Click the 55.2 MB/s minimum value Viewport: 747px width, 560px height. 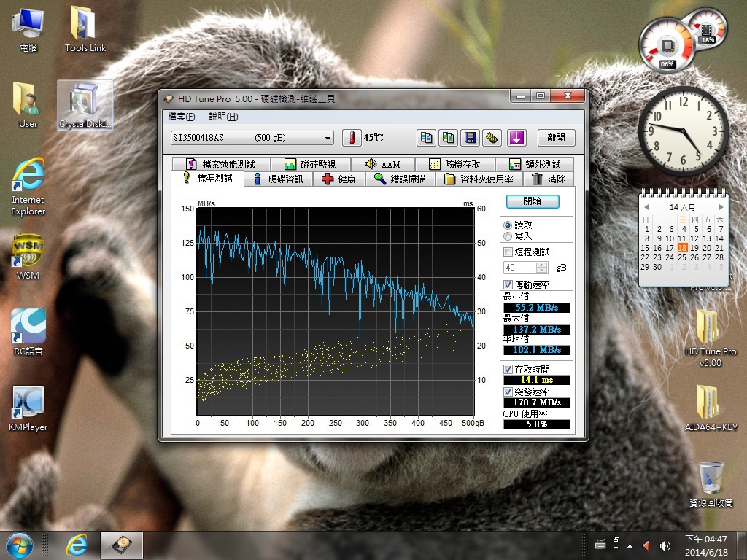pyautogui.click(x=537, y=308)
